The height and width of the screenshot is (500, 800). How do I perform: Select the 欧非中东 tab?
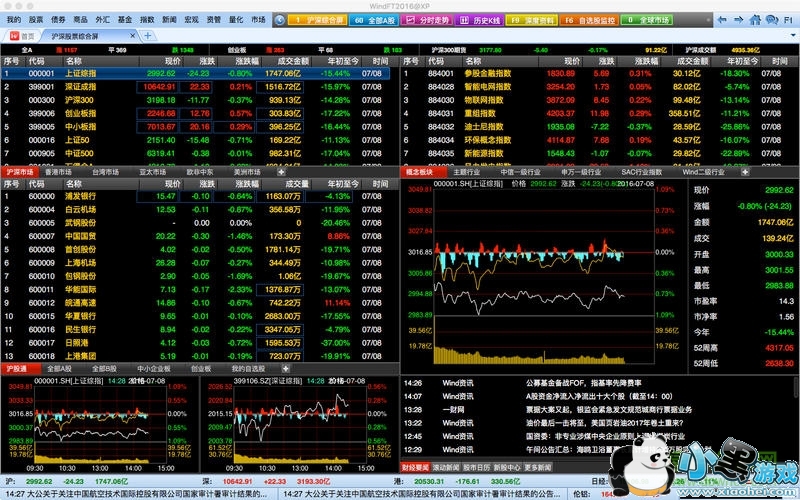pos(199,172)
